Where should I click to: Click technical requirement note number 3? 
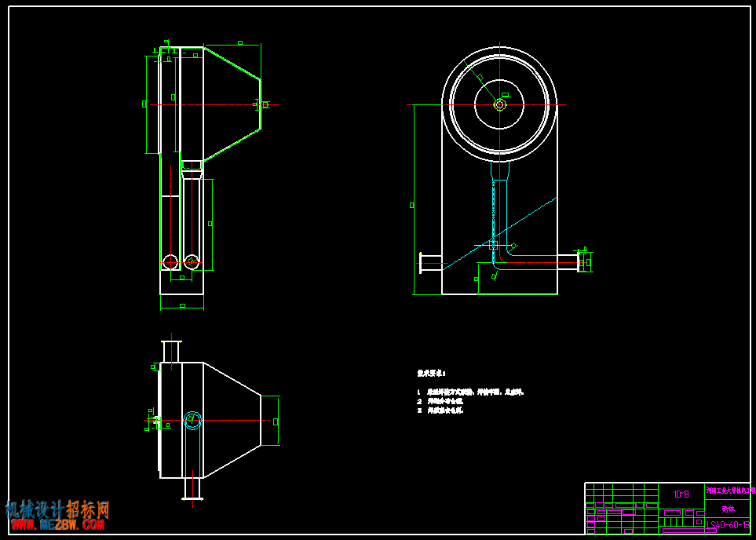coord(440,410)
